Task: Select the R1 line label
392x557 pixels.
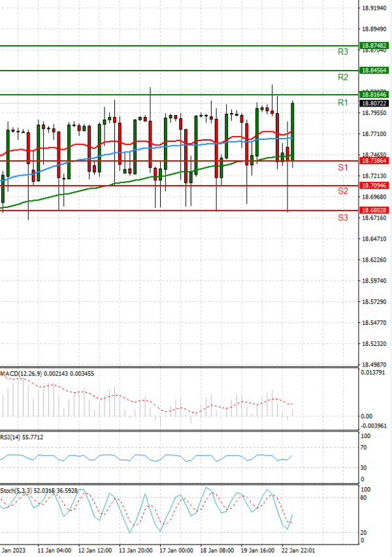Action: (x=342, y=103)
